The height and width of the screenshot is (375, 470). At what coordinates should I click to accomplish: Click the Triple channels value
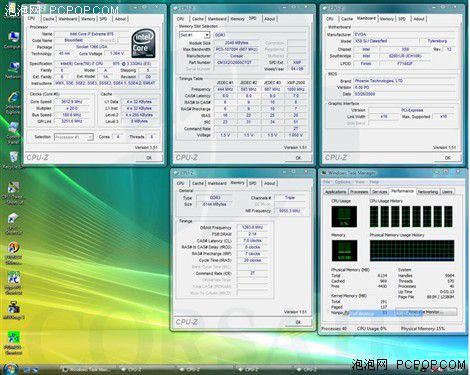point(290,198)
